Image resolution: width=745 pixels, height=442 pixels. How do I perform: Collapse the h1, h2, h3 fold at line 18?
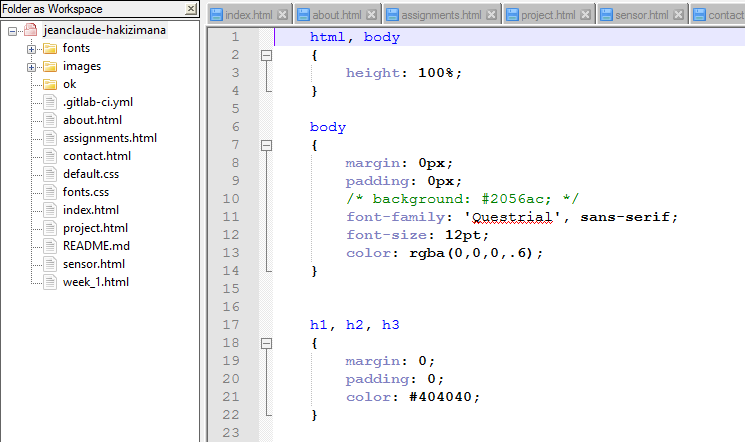[x=267, y=343]
